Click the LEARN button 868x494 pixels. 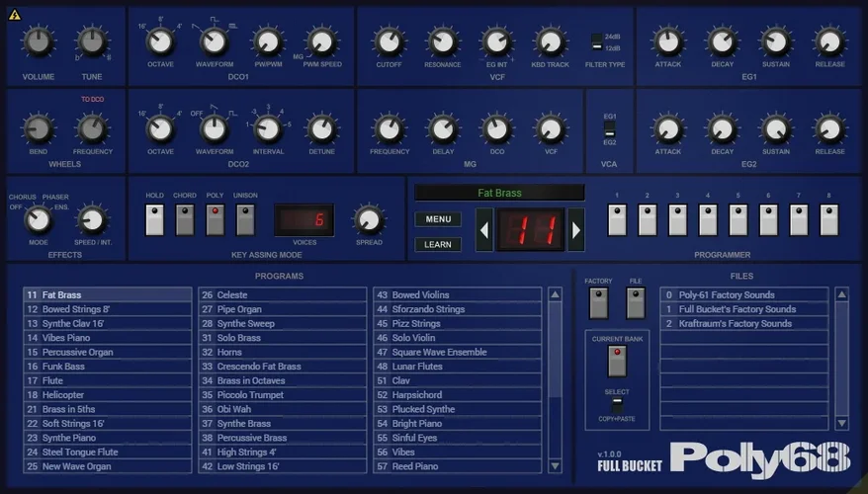tap(438, 244)
